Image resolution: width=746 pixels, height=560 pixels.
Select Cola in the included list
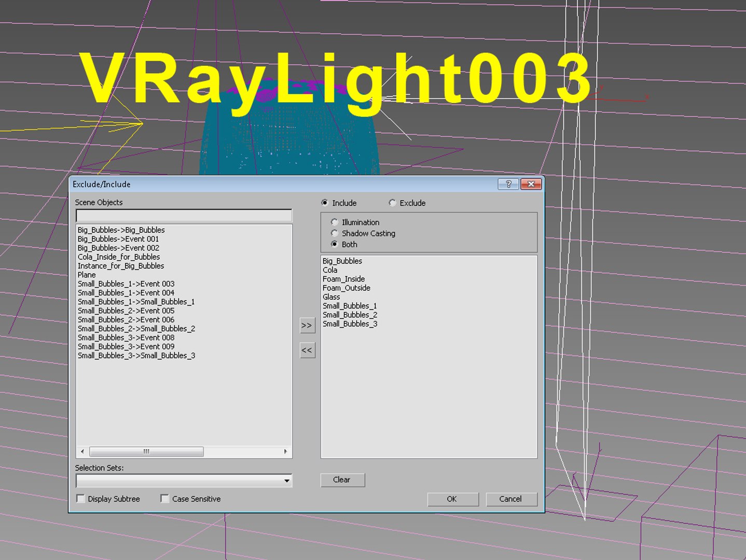coord(330,270)
